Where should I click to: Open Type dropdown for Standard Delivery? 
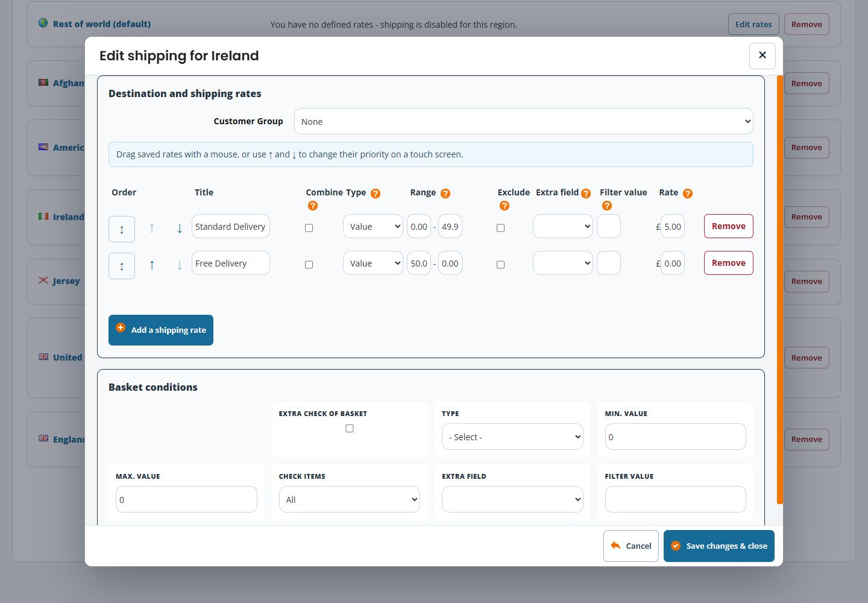coord(373,226)
